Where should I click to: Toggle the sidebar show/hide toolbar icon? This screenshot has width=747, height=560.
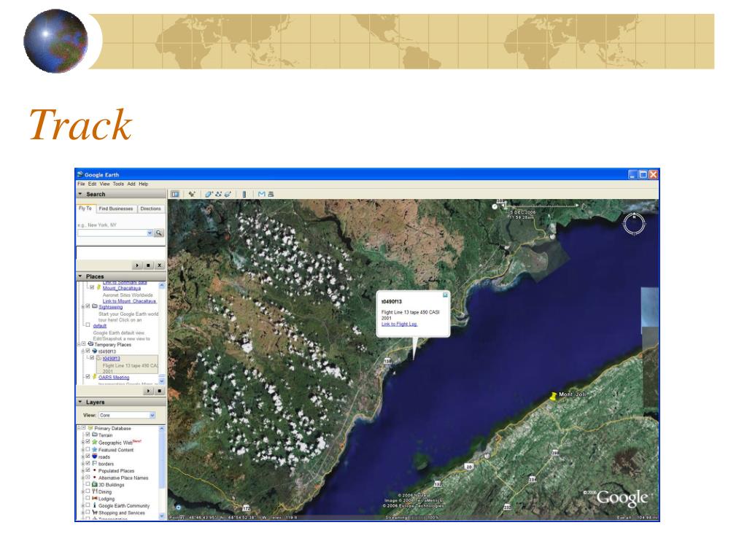[175, 194]
